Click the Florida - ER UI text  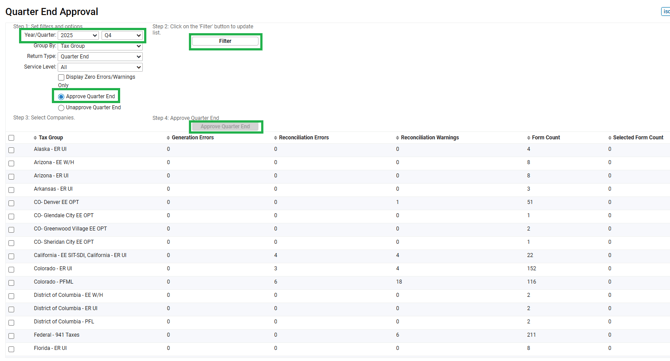(x=50, y=348)
